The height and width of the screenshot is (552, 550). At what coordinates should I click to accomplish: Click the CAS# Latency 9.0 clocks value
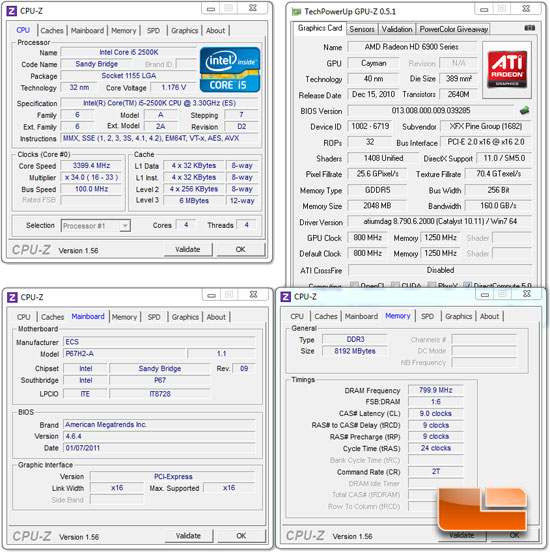(x=436, y=413)
